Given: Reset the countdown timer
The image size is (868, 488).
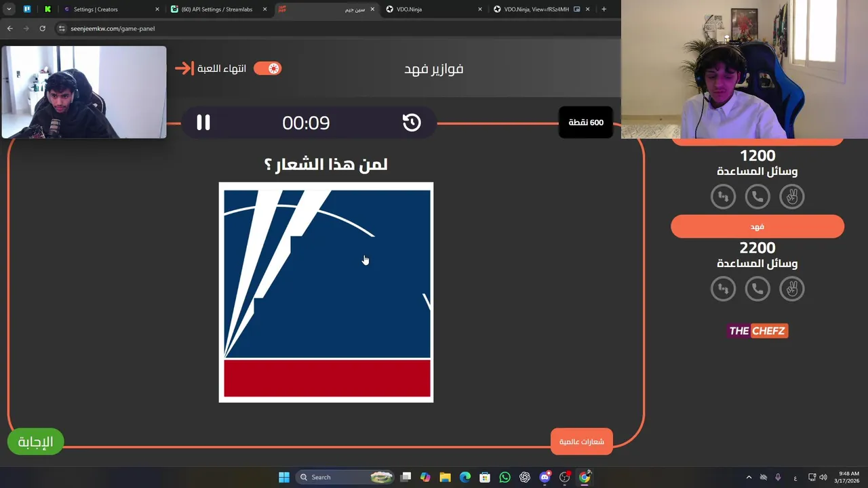Looking at the screenshot, I should [412, 123].
